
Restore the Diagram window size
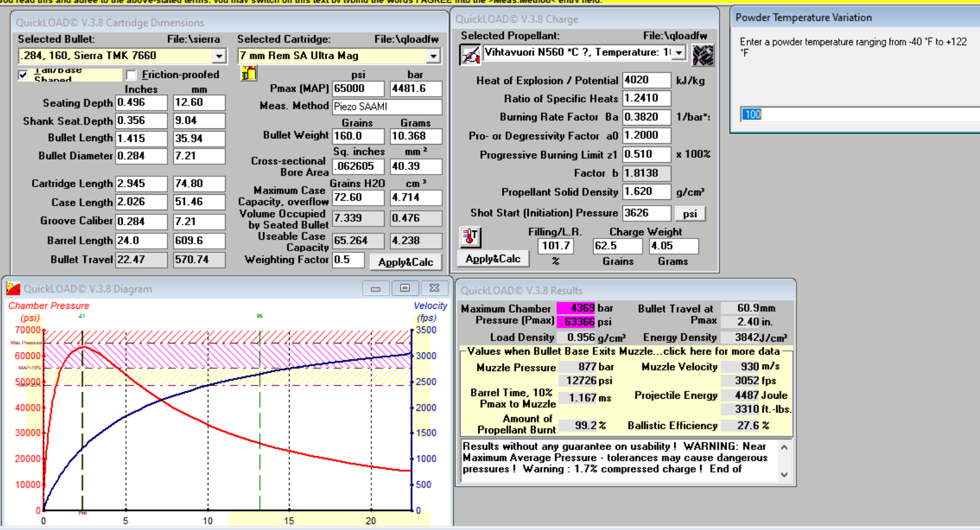pyautogui.click(x=405, y=288)
